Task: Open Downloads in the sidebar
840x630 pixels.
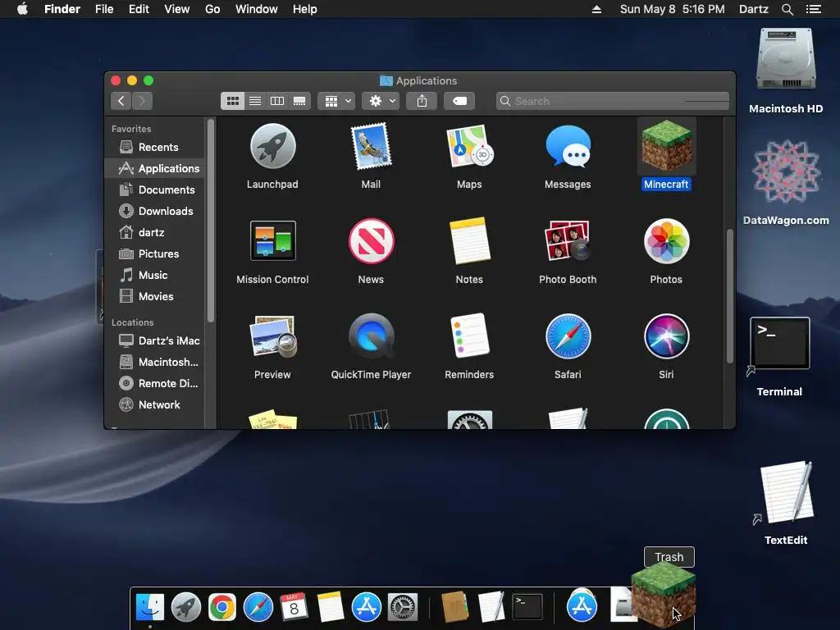Action: [155, 211]
